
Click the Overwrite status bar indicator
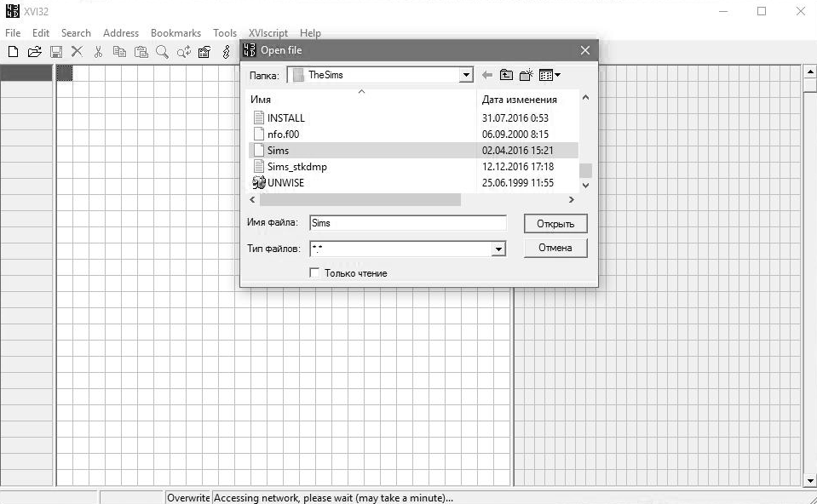[x=188, y=498]
